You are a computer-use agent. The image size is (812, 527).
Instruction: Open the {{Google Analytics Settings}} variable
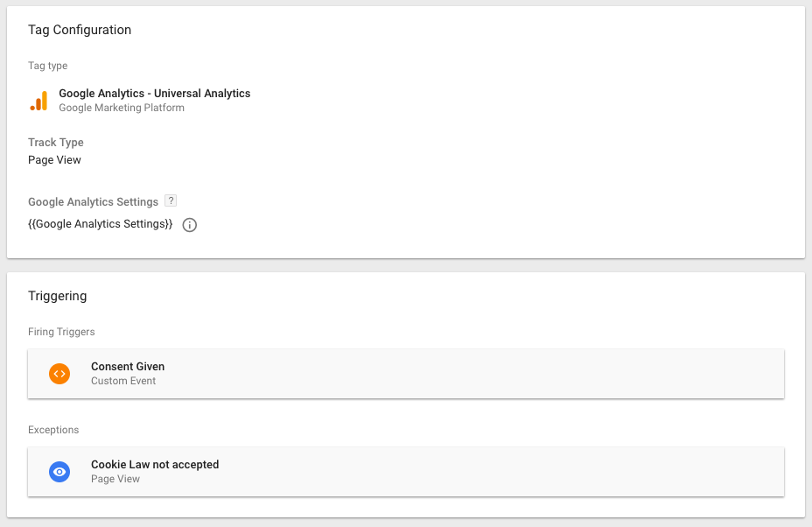[100, 224]
